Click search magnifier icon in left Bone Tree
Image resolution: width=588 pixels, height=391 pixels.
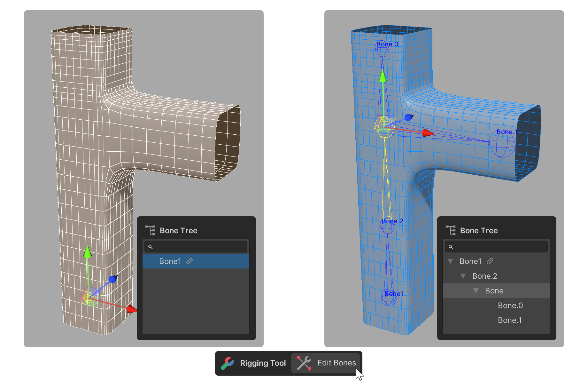coord(151,247)
